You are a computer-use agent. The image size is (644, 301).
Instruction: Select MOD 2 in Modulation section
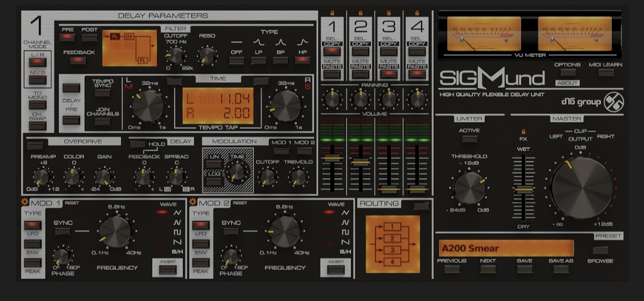tap(304, 151)
